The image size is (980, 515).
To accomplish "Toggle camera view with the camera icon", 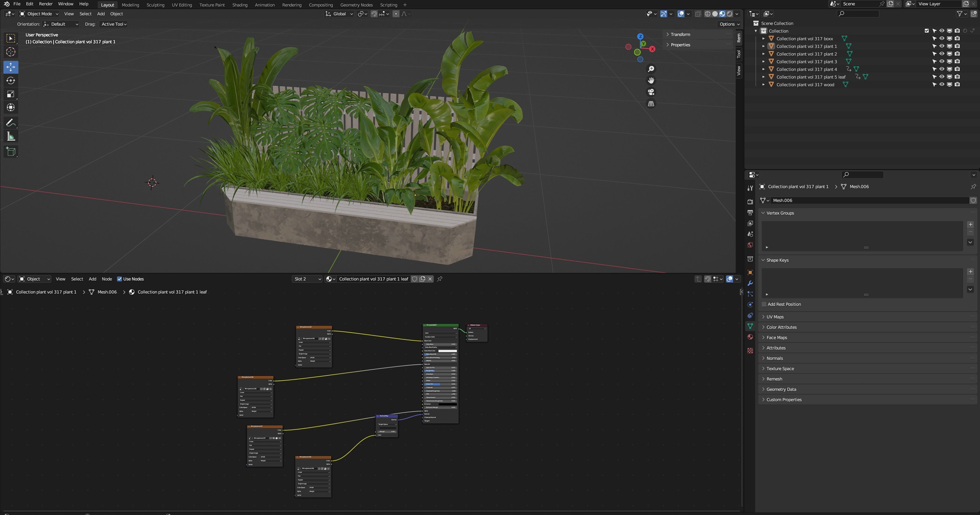I will 651,92.
